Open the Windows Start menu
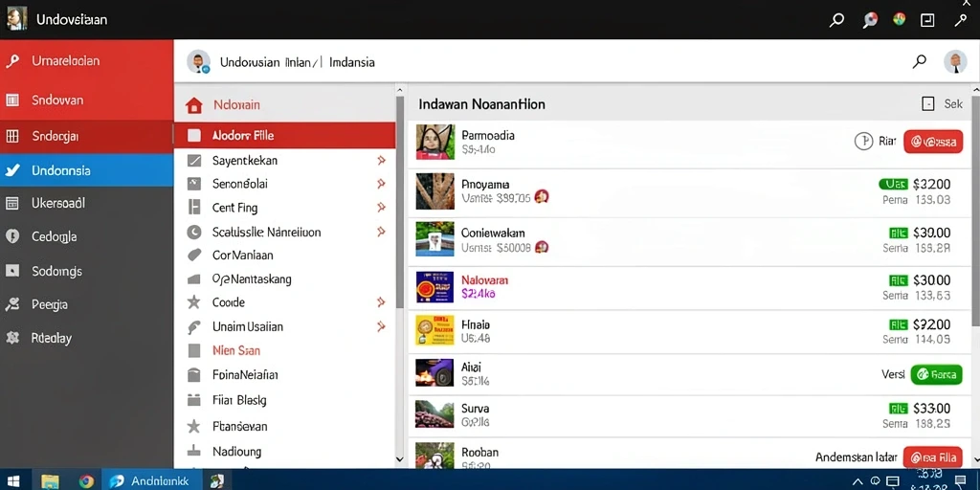Image resolution: width=980 pixels, height=490 pixels. [12, 480]
